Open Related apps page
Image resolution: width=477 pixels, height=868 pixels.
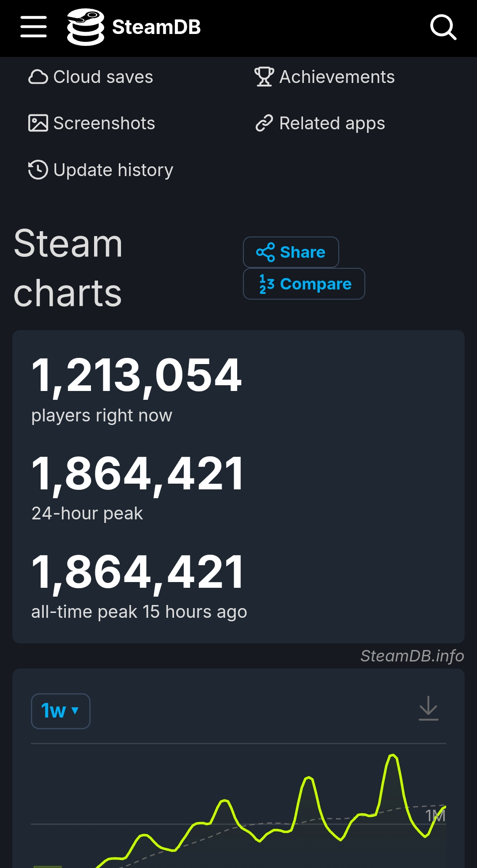tap(332, 124)
